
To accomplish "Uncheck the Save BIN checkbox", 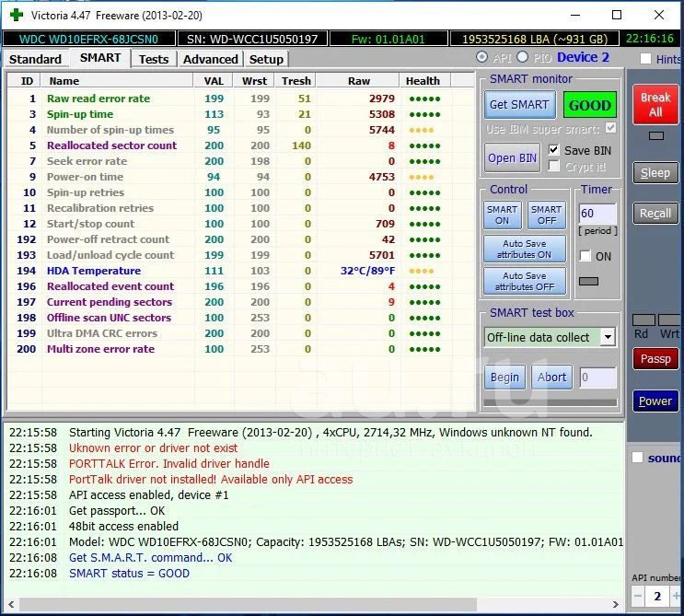I will (x=553, y=150).
